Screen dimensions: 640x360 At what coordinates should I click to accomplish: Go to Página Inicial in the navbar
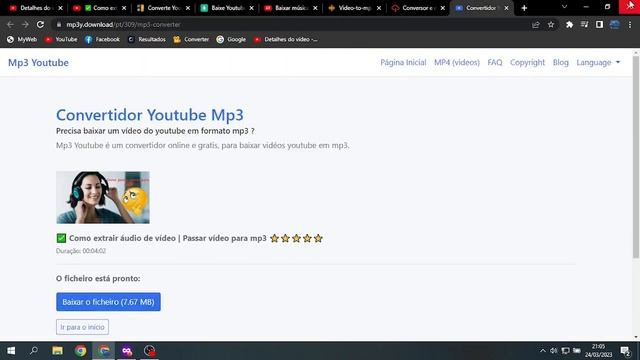[403, 62]
